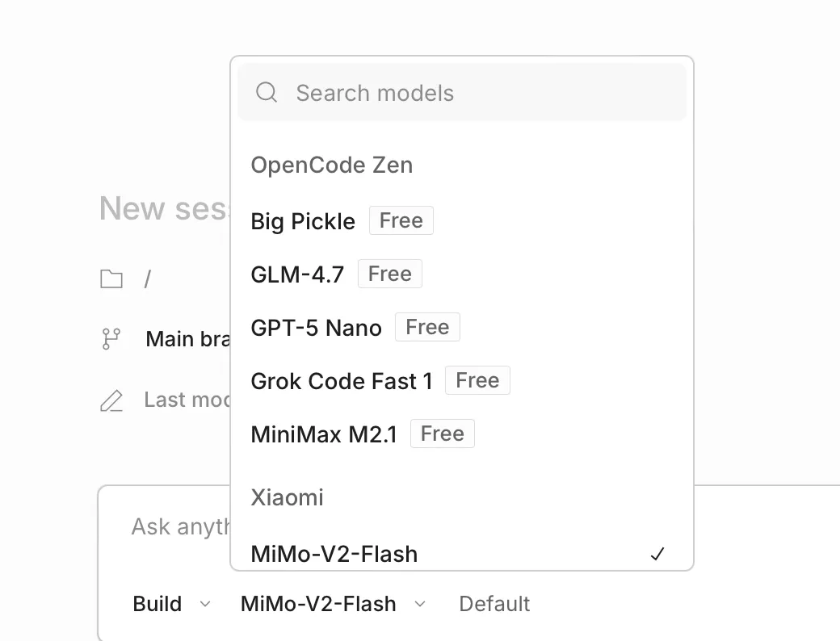The width and height of the screenshot is (840, 641).
Task: Select Grok Code Fast 1
Action: click(342, 381)
